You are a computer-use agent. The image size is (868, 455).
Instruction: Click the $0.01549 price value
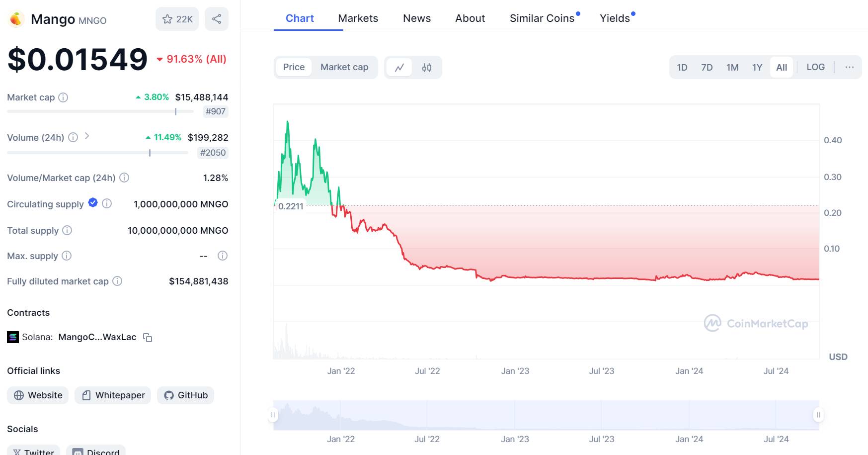point(78,59)
